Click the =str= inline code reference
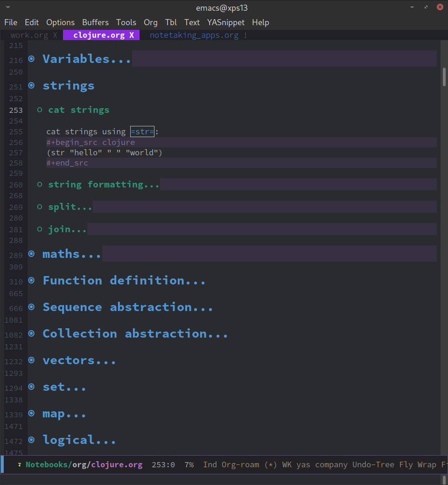The width and height of the screenshot is (448, 485). point(141,131)
